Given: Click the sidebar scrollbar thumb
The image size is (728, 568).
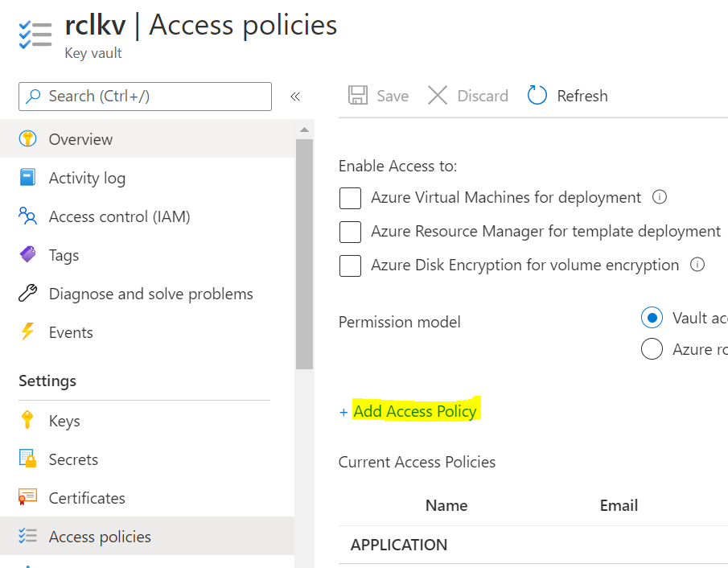Looking at the screenshot, I should click(x=305, y=254).
